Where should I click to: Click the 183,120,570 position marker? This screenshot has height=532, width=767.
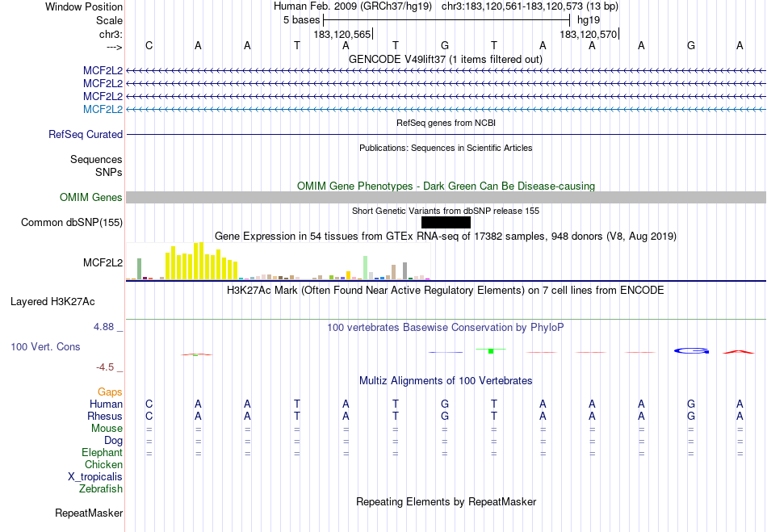pos(589,34)
